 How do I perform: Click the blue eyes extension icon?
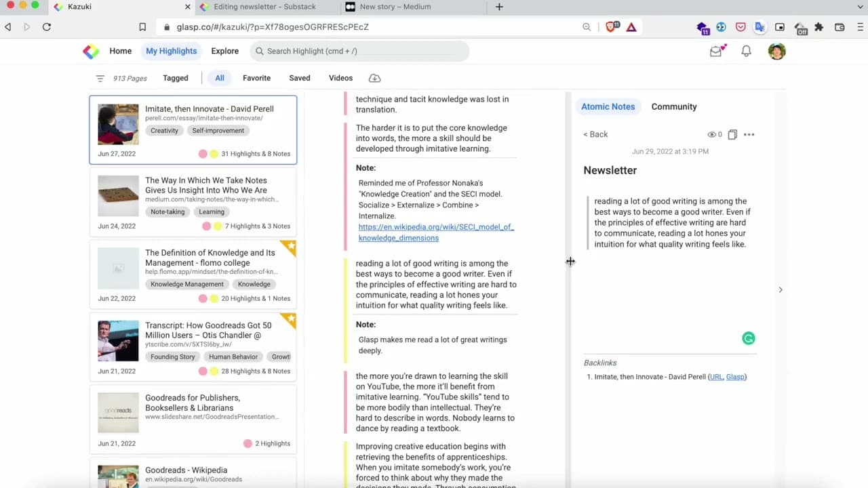click(x=721, y=27)
